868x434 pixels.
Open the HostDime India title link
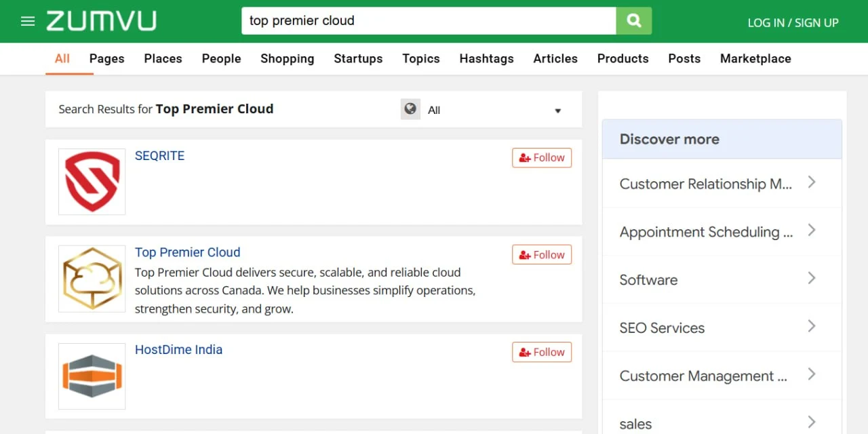pos(178,349)
